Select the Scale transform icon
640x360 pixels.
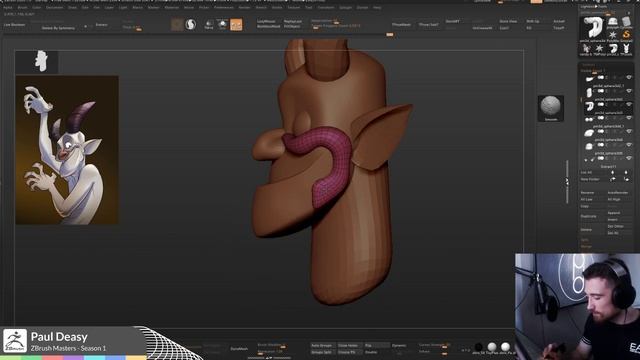tap(222, 24)
